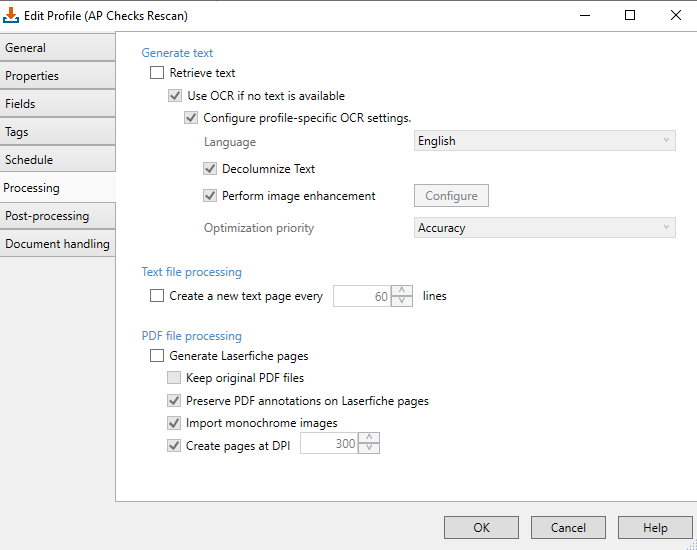Viewport: 697px width, 550px height.
Task: Click the lines count input field
Action: [362, 296]
